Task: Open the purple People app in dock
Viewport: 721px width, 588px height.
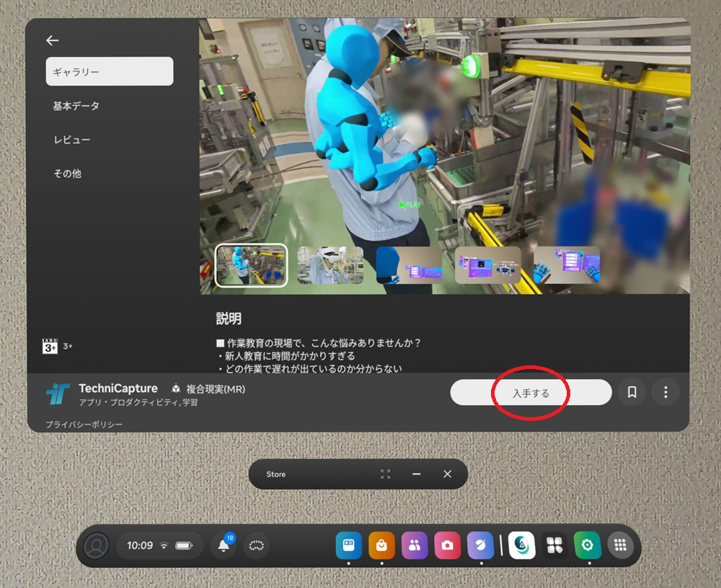Action: coord(415,545)
